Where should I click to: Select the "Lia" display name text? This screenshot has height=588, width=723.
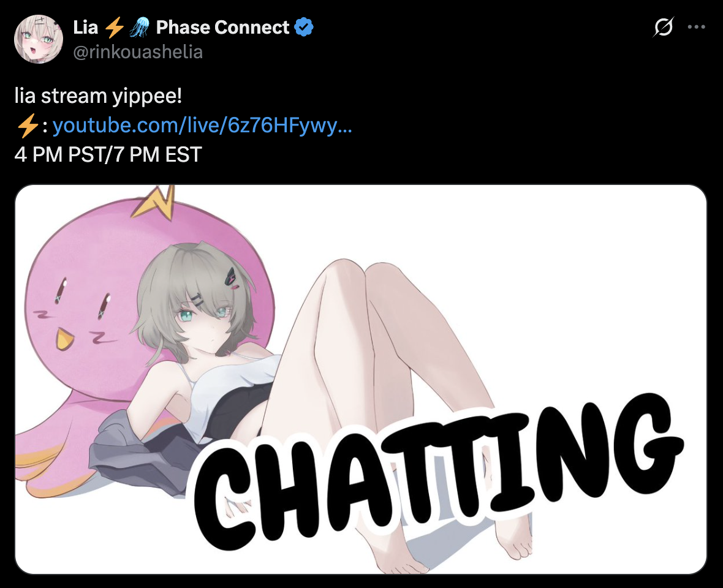pos(86,27)
